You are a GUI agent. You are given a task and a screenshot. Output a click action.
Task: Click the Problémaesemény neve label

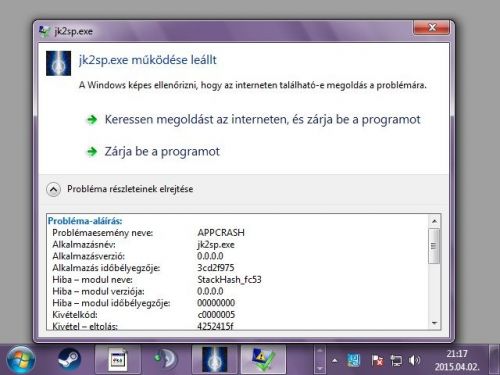tap(102, 233)
